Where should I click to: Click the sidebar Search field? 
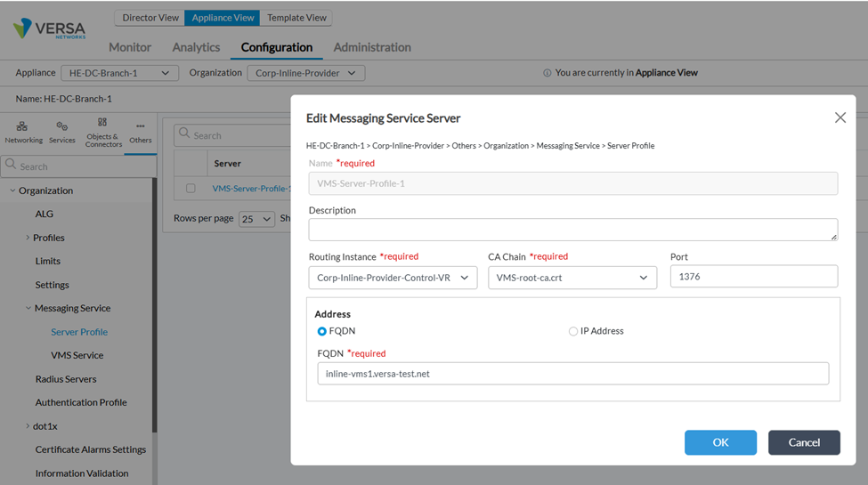coord(78,166)
